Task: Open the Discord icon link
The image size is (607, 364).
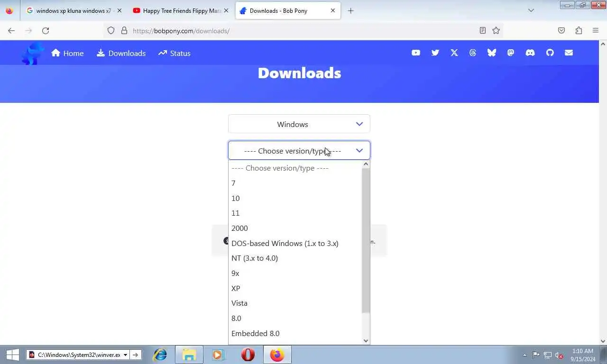Action: click(530, 53)
